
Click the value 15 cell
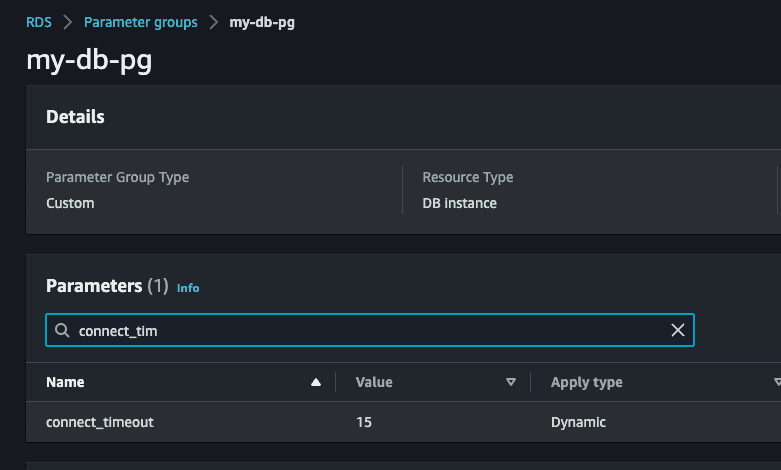pos(364,422)
